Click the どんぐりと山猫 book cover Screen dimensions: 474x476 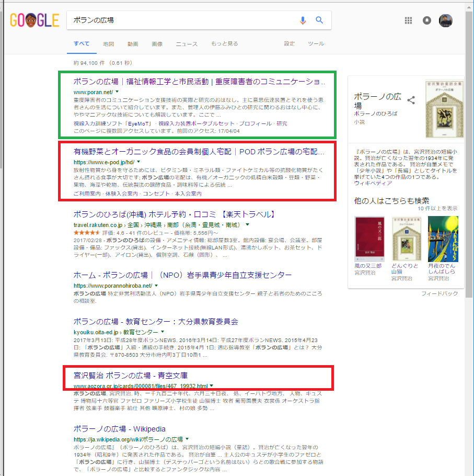click(406, 239)
